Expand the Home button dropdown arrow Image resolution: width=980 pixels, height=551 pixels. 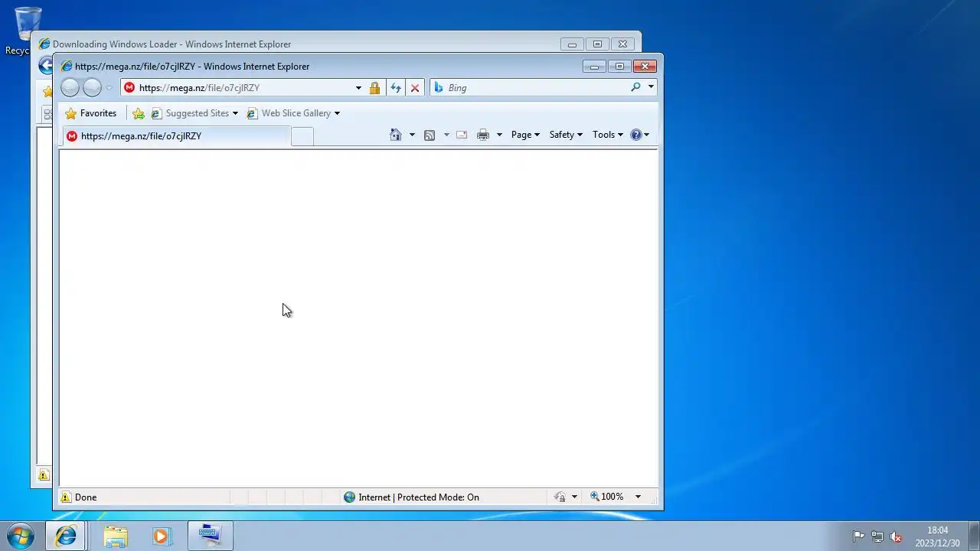(412, 135)
